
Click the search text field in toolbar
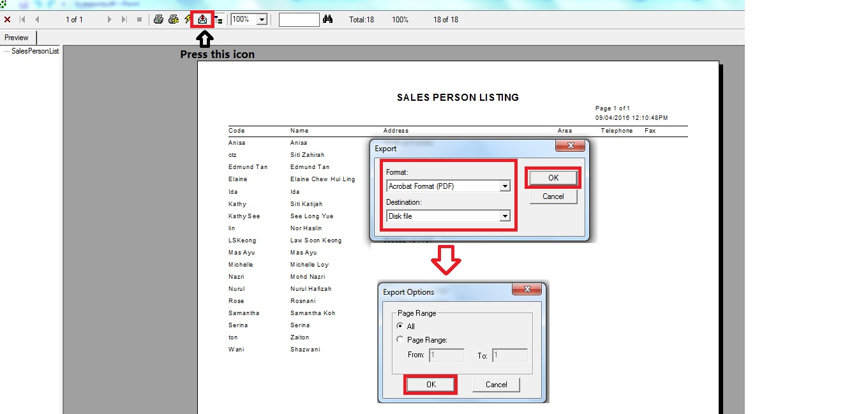click(299, 20)
